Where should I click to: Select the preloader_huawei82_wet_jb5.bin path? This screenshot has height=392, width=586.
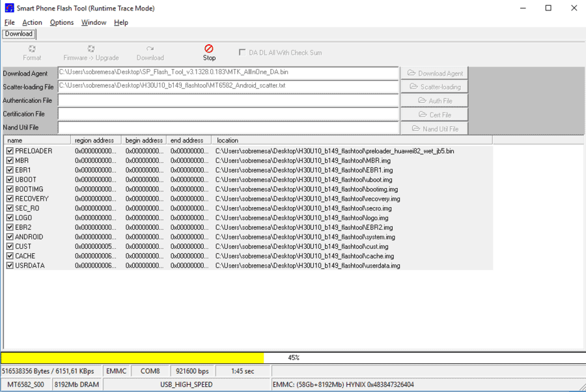335,151
